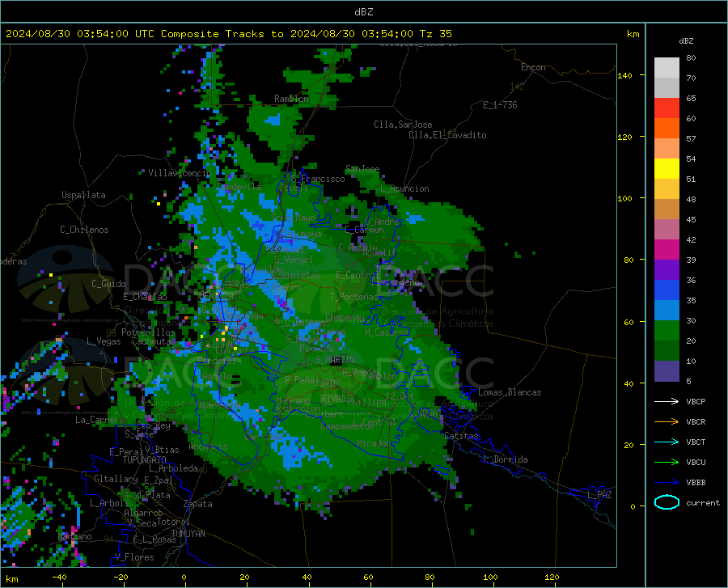Select the gray 65-70 dBZ swatch
This screenshot has width=728, height=588.
click(x=667, y=87)
